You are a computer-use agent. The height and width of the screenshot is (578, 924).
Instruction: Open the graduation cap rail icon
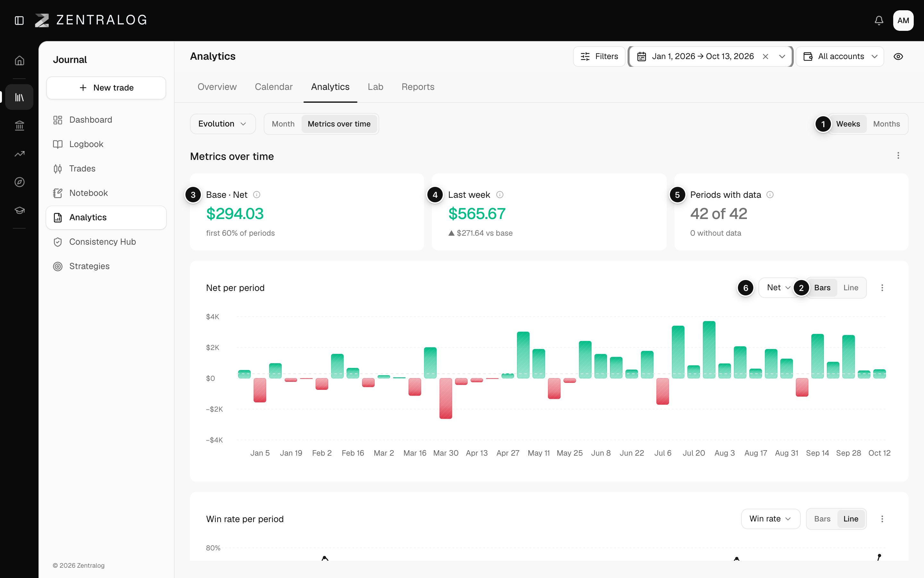point(20,210)
